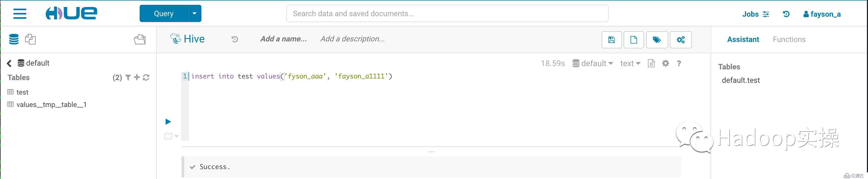
Task: Click the search data and documents field
Action: [x=447, y=13]
